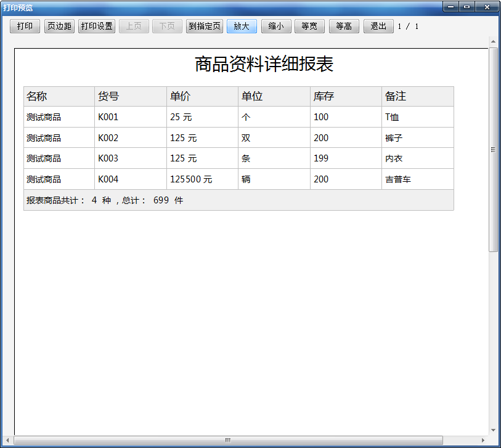This screenshot has width=501, height=448.
Task: Click the 个 unit cell
Action: coord(274,117)
